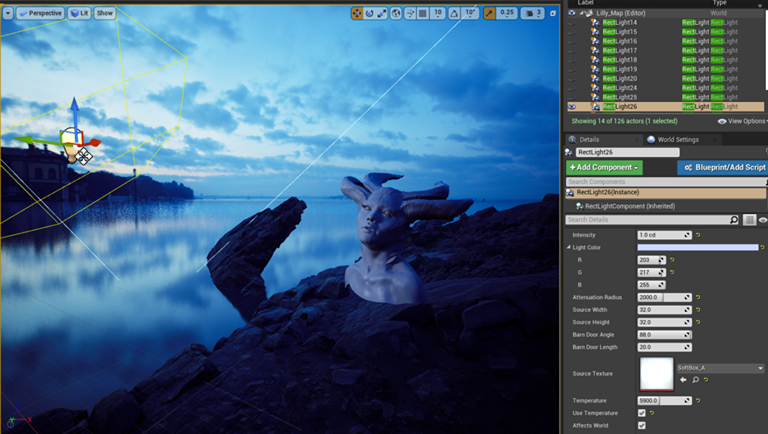Open the Perspective viewport mode menu
The image size is (768, 434).
[40, 13]
